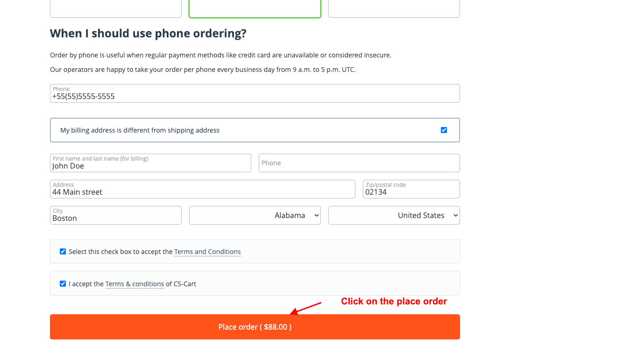Click the Place order ($88.00) button

coord(255,327)
